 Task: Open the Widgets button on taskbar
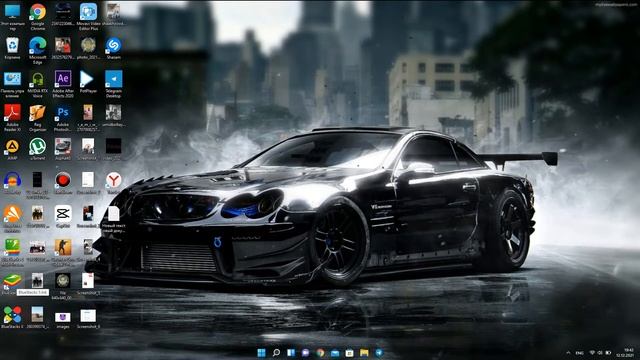[x=291, y=353]
